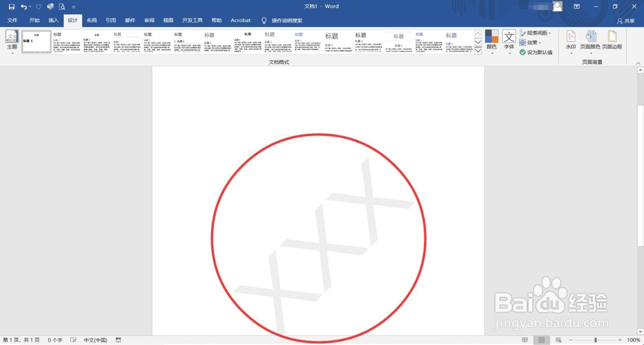Switch to read mode view
The image size is (644, 345).
coord(525,340)
